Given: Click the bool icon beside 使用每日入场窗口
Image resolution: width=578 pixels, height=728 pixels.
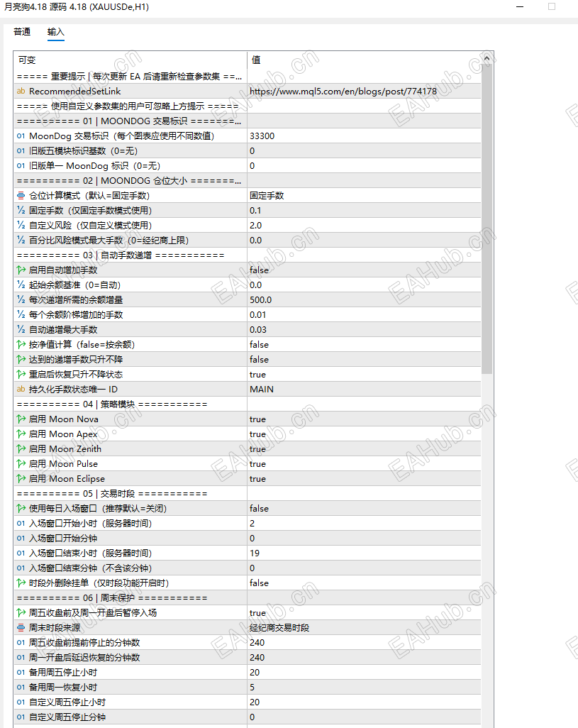Looking at the screenshot, I should [21, 508].
